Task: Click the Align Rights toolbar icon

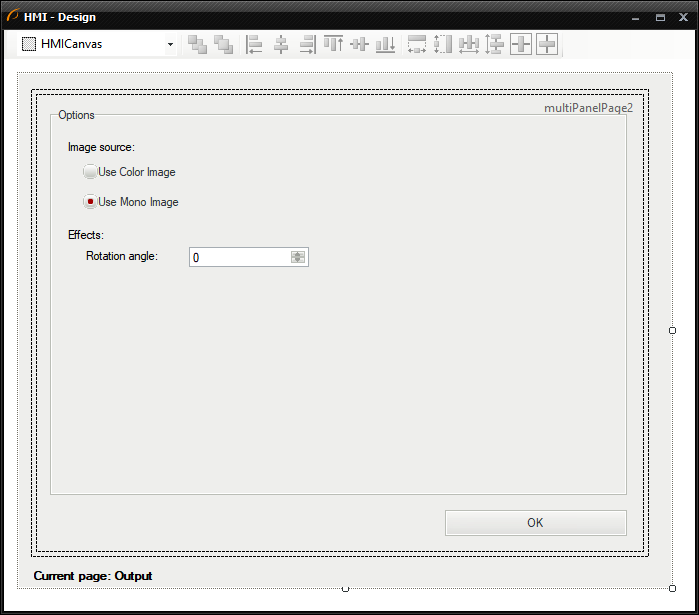Action: pyautogui.click(x=307, y=44)
